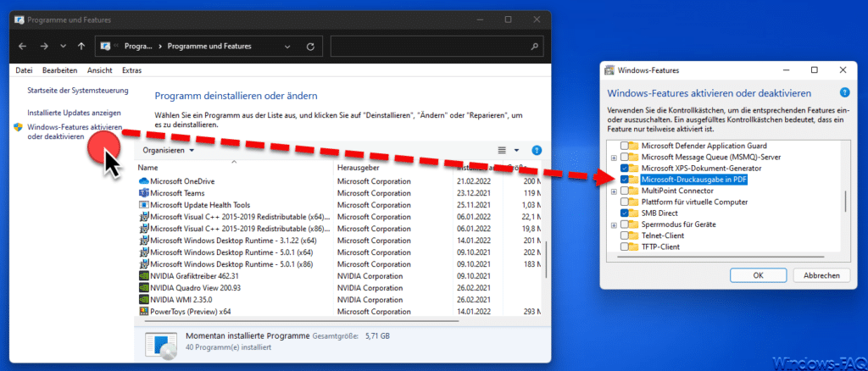This screenshot has width=868, height=371.
Task: Expand Microsoft Message Queue (MSMQ)-Server node
Action: 614,158
